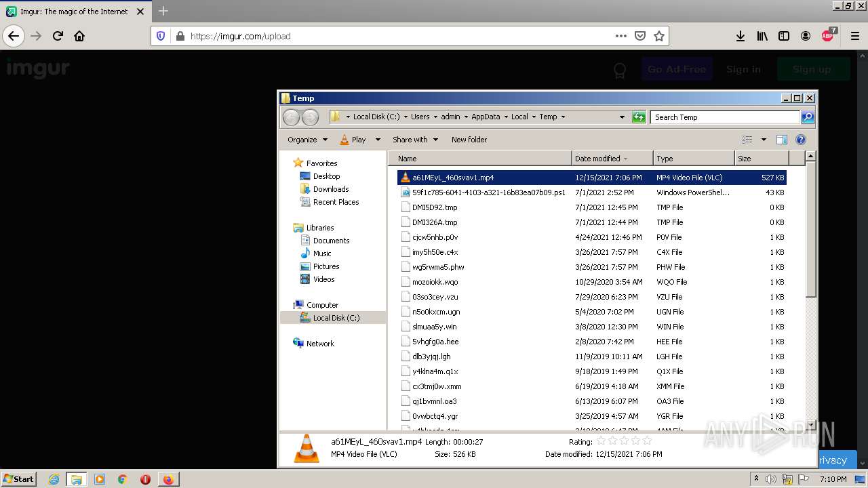Open Firefox account icon

tap(806, 36)
